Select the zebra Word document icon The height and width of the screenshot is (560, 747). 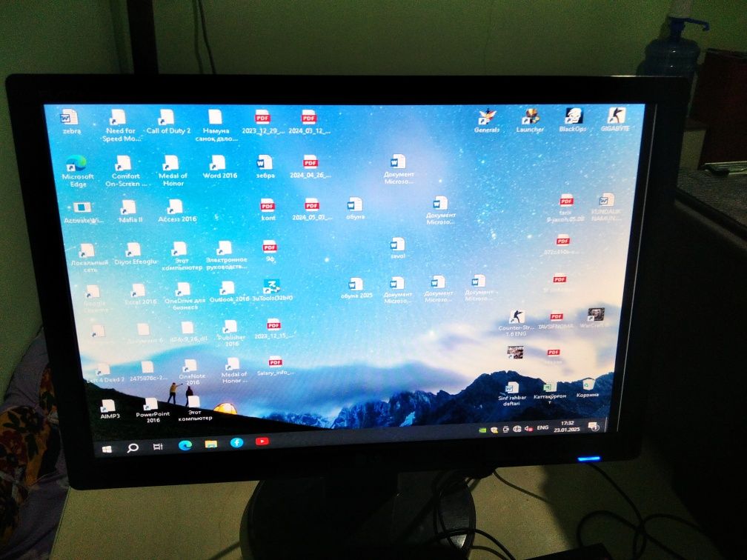pyautogui.click(x=70, y=121)
